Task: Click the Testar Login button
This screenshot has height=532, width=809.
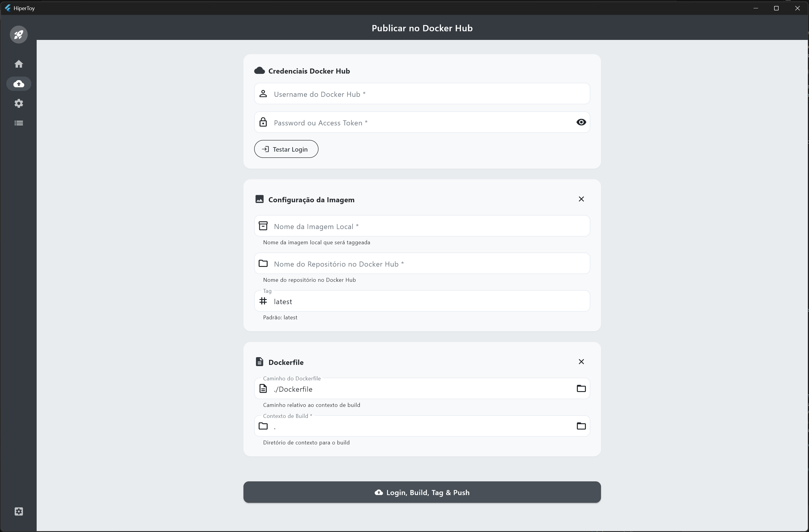Action: pos(286,149)
